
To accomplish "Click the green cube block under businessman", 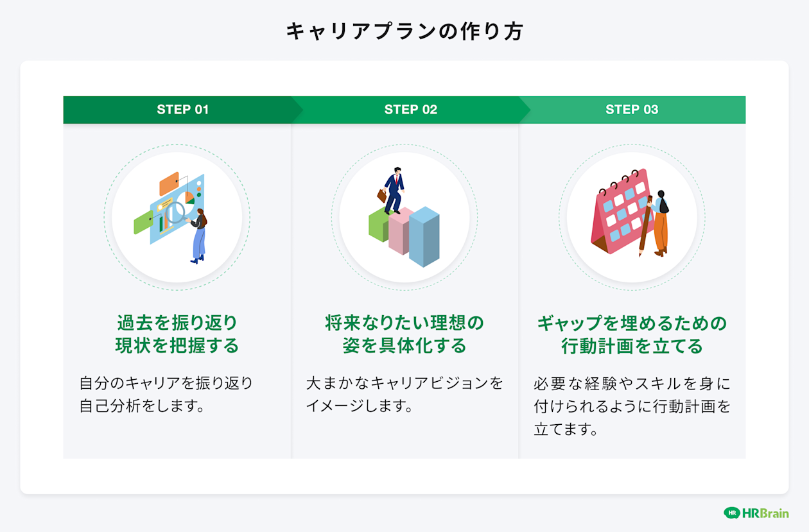I will click(x=378, y=225).
